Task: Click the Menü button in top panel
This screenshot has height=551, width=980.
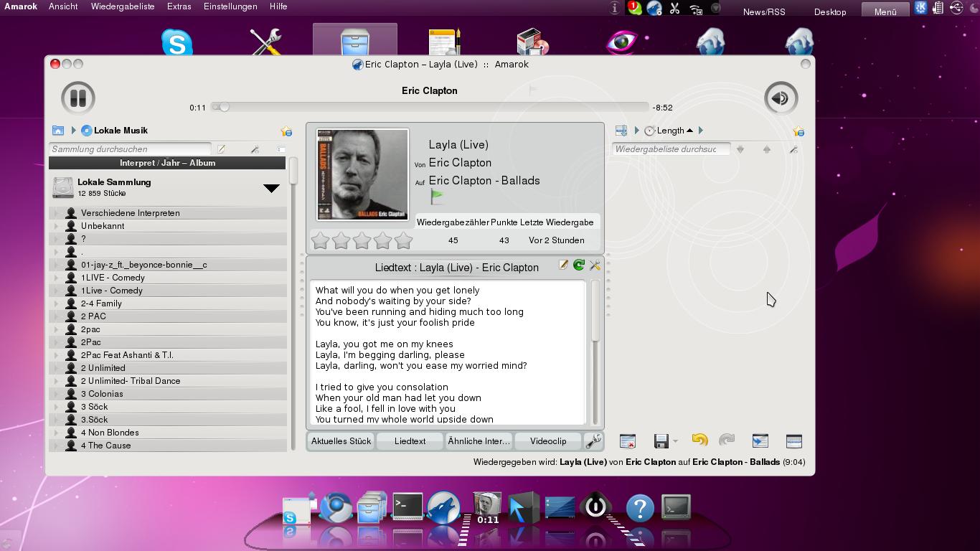Action: coord(885,11)
